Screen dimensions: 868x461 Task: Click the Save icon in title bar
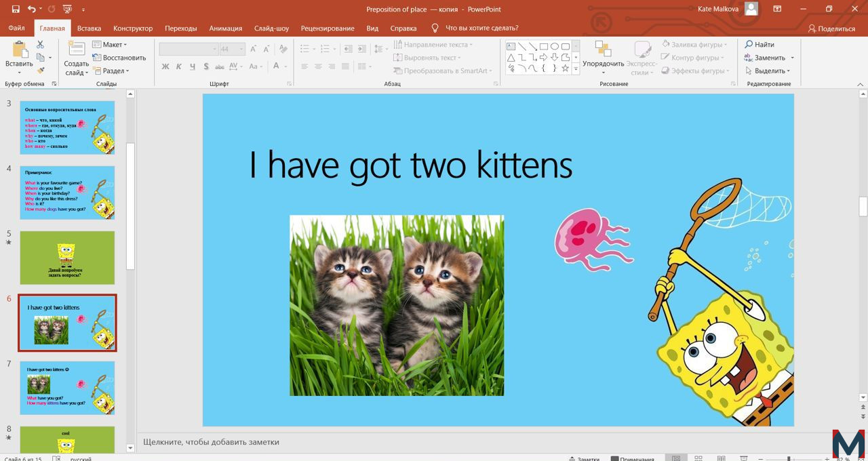[x=16, y=9]
